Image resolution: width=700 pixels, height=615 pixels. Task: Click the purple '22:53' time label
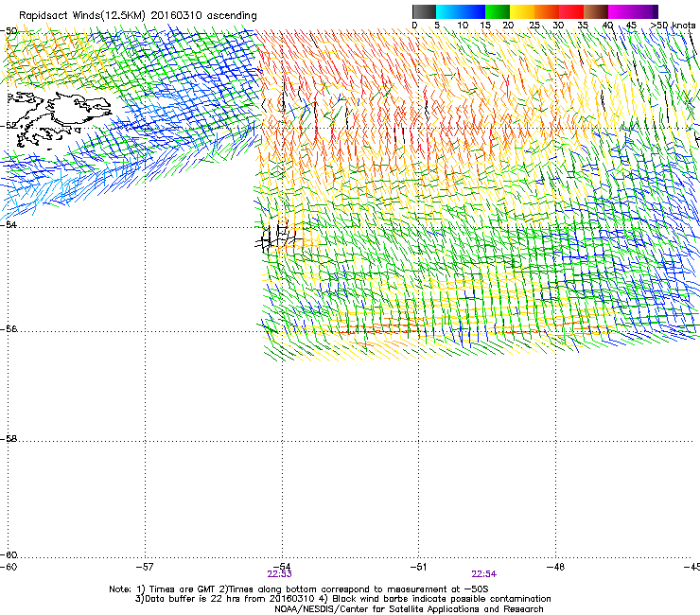pos(279,574)
